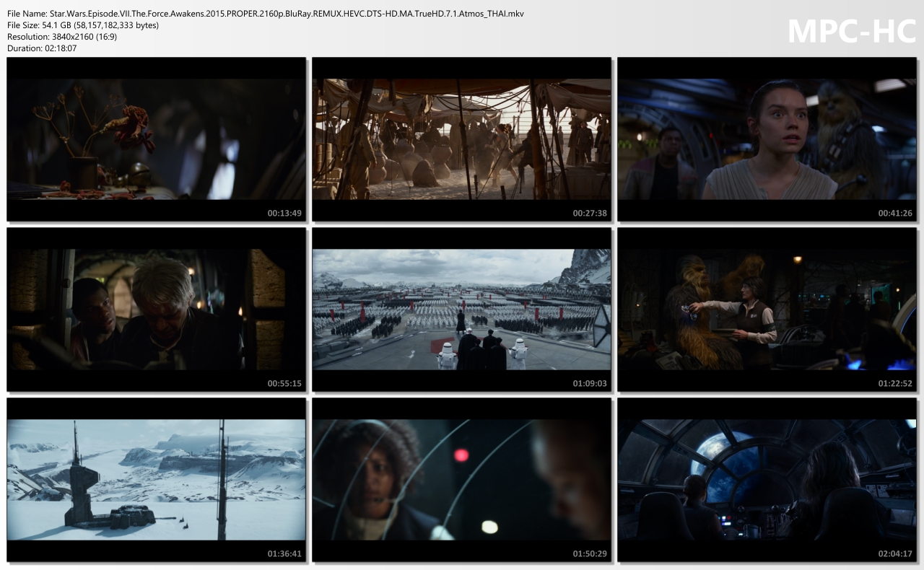Select the thumbnail at 00:41:26
924x570 pixels.
tap(767, 139)
